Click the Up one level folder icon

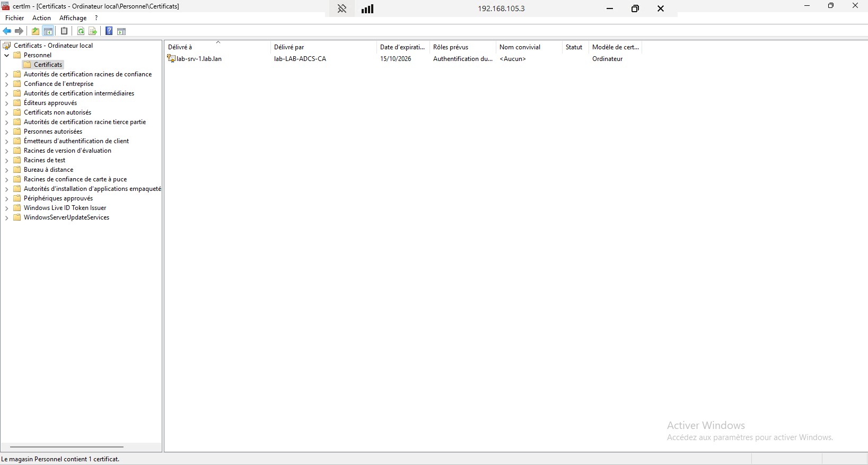(36, 31)
